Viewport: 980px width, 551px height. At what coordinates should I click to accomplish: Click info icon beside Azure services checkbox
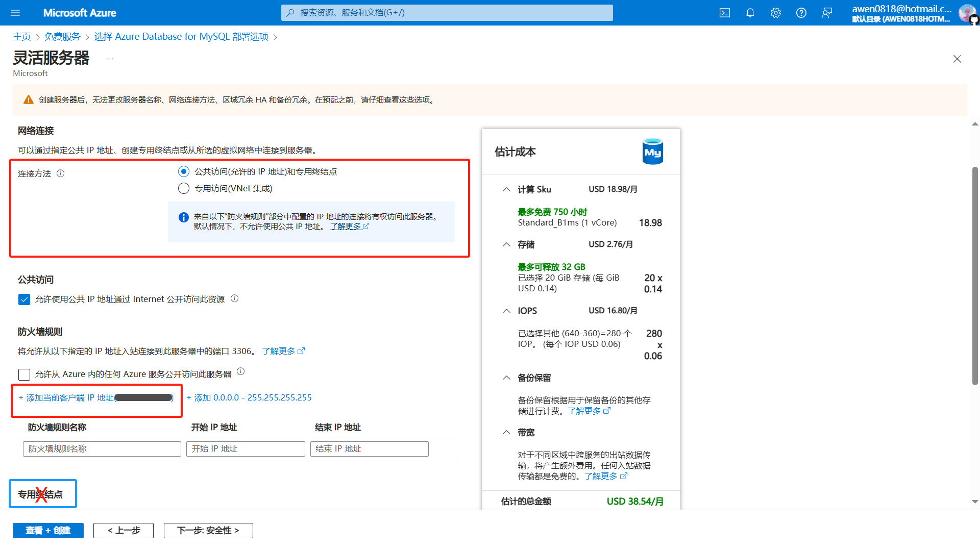click(241, 371)
